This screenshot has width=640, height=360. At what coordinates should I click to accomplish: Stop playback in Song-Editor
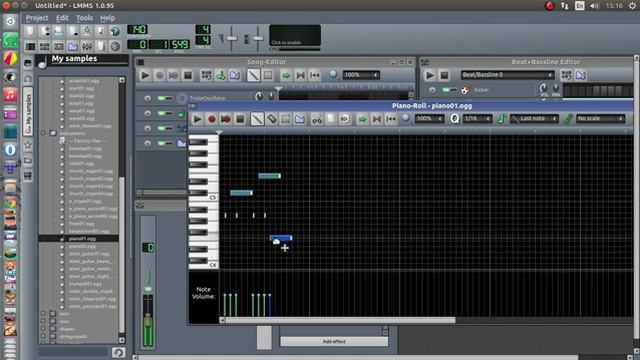188,75
